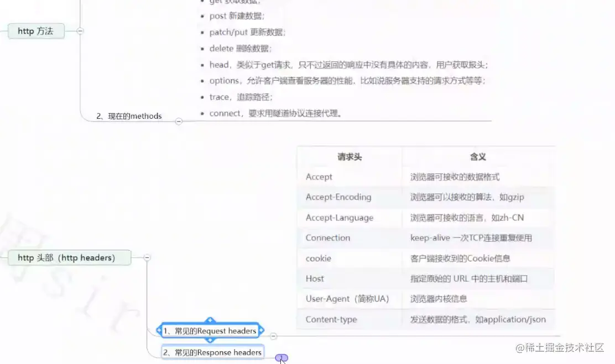Click the '发送数据的格式，如application/json' cell
The image size is (615, 364).
[478, 319]
